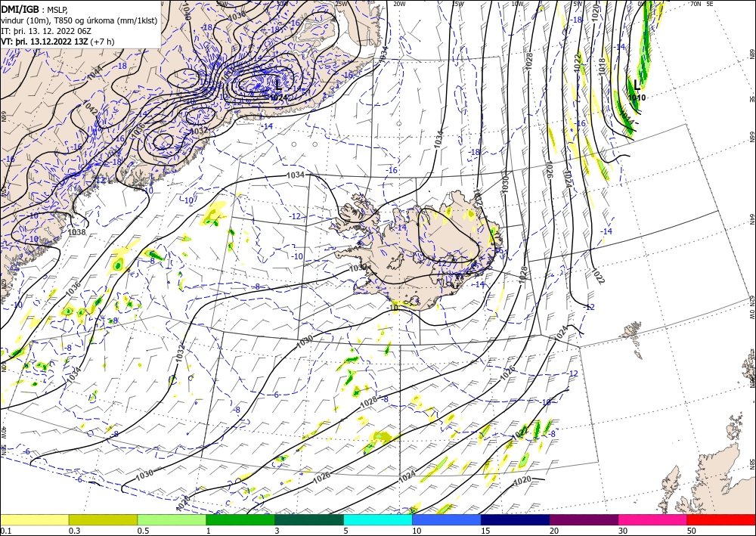Image resolution: width=756 pixels, height=536 pixels.
Task: Click the 'IT: þri. 13. 12. 2022 06Z' line
Action: pos(46,31)
